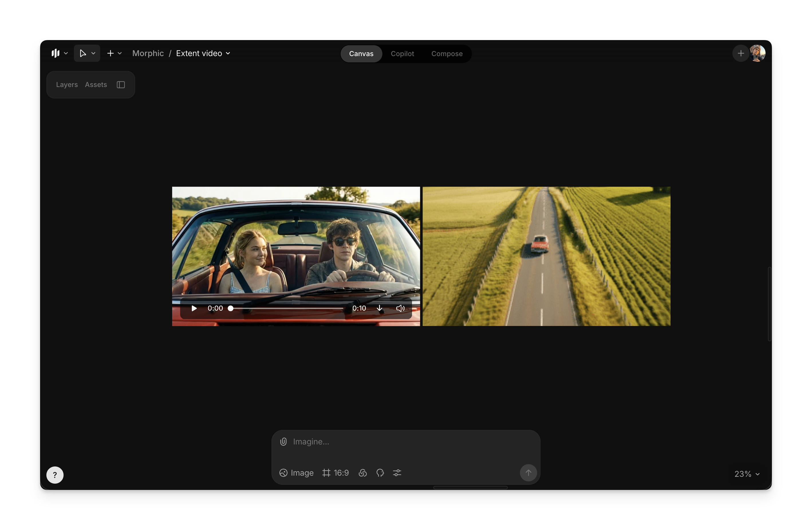
Task: Select the aerial road video thumbnail
Action: [546, 256]
